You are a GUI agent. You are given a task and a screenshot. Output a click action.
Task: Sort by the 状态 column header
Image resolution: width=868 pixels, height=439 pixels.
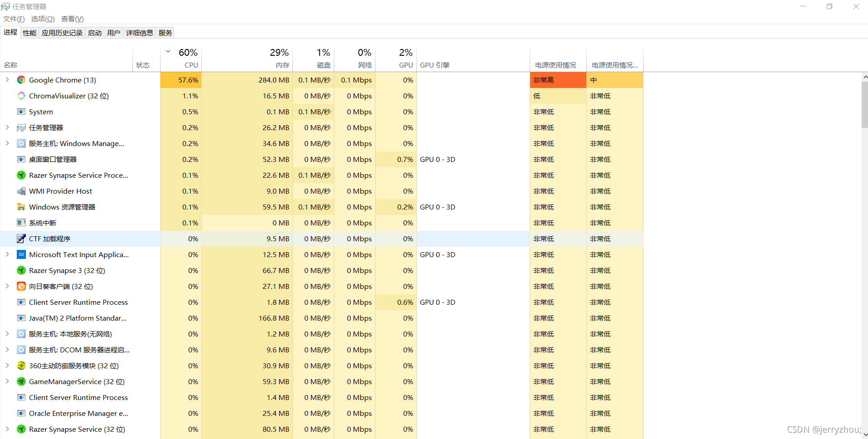(x=146, y=59)
